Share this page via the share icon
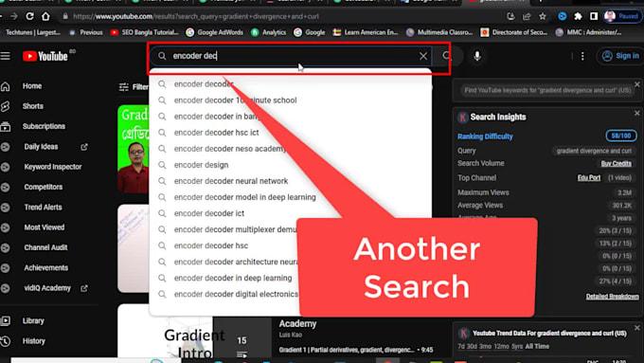 tap(527, 16)
